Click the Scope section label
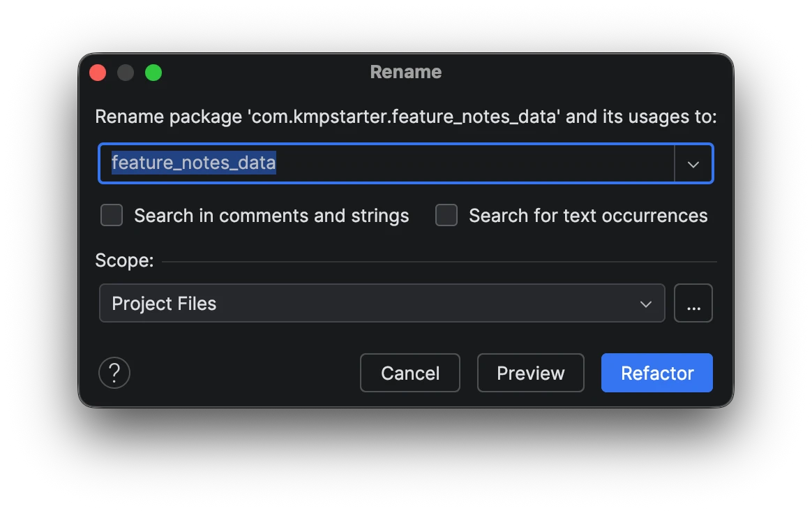 [x=123, y=260]
